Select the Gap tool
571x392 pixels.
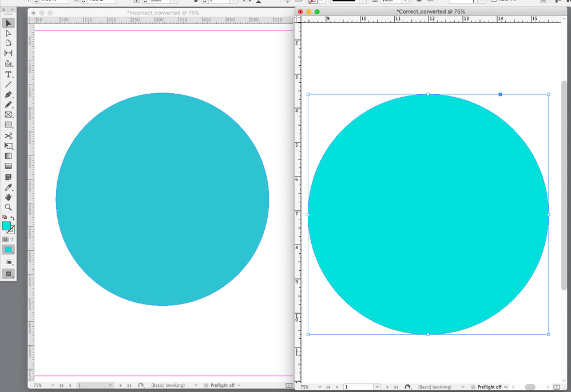pyautogui.click(x=9, y=53)
